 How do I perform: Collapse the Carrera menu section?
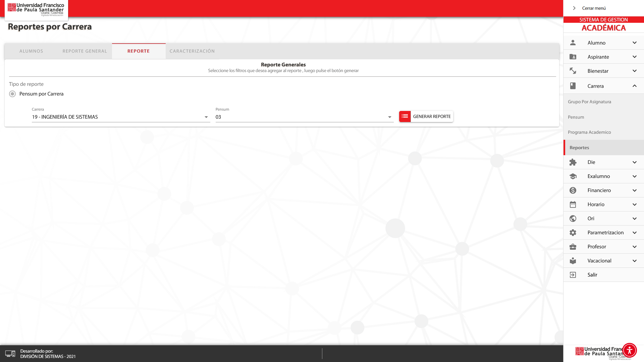pos(634,86)
